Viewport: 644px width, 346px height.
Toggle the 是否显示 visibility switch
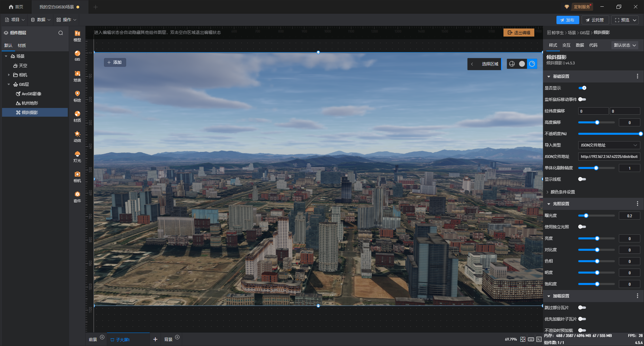[x=582, y=88]
